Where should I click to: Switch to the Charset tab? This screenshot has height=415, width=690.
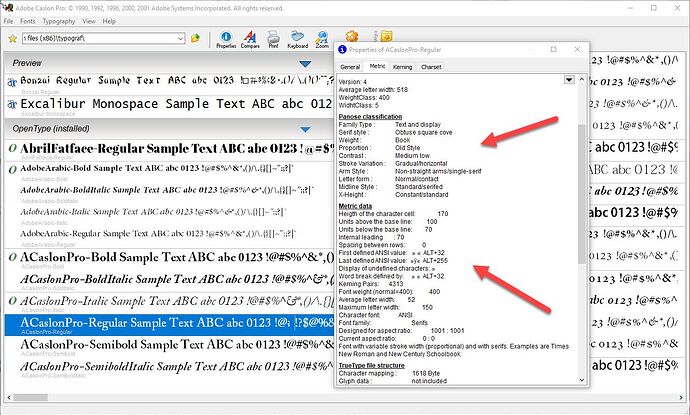431,67
